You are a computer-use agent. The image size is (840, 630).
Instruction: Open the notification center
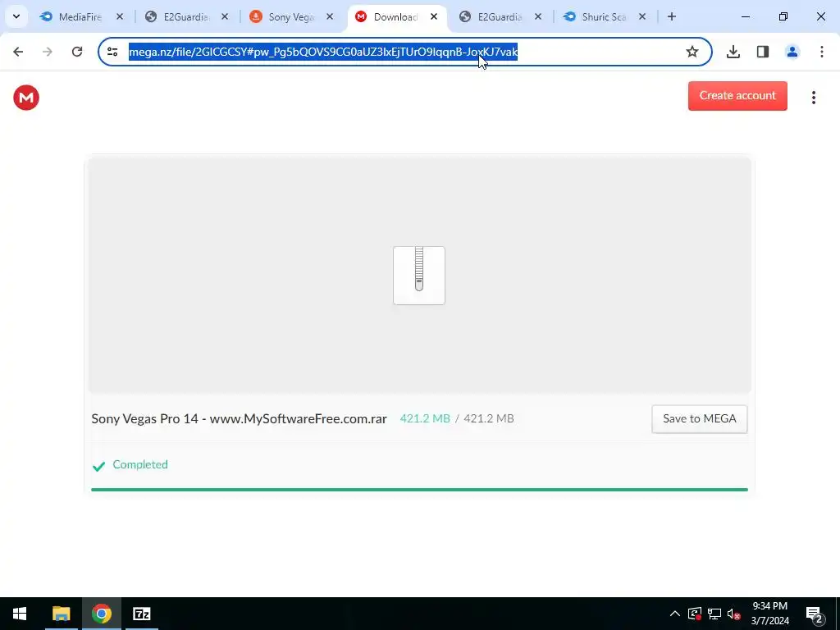point(815,614)
